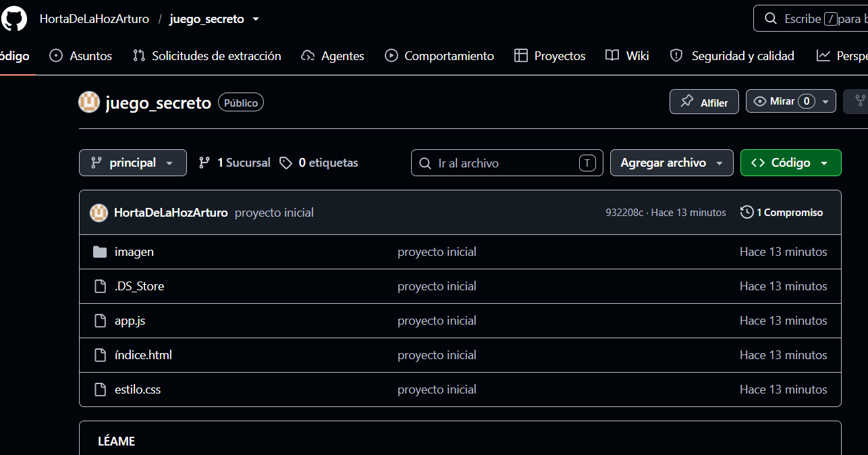Click proyecto inicial message in imagen row
This screenshot has height=455, width=868.
pos(437,252)
